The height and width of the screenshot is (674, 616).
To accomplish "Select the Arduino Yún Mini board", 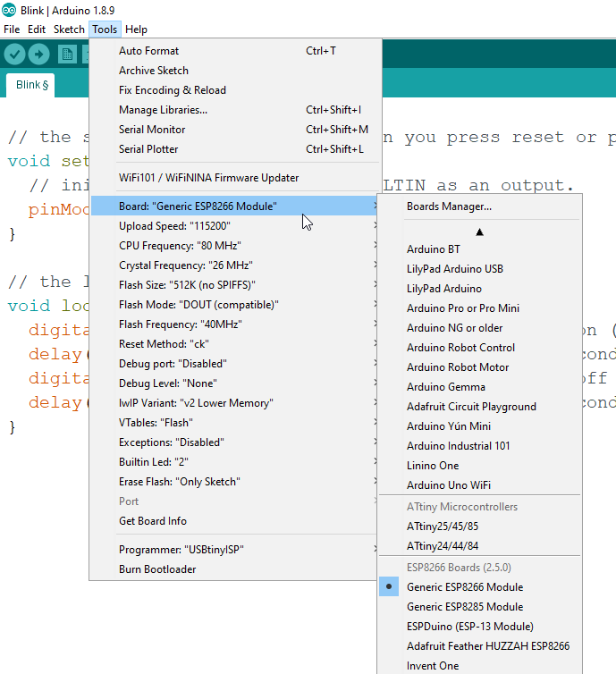I will click(480, 426).
